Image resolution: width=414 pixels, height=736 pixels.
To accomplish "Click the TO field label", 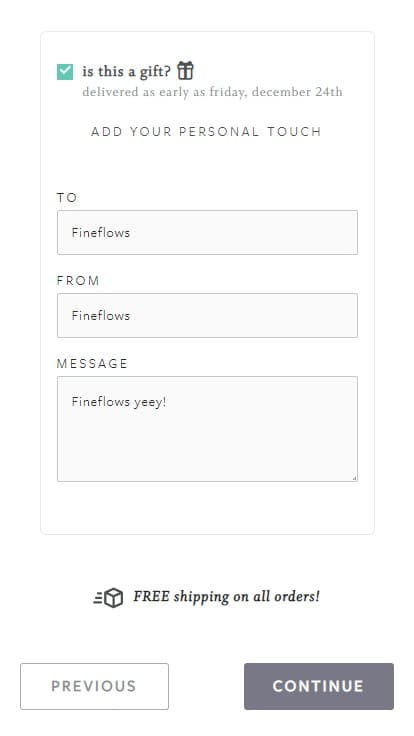I will pyautogui.click(x=67, y=198).
